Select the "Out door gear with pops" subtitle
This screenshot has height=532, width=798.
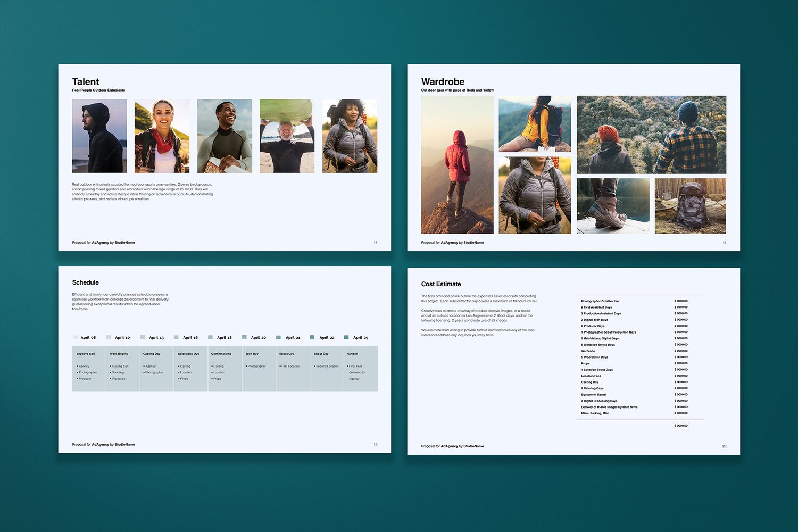pos(458,90)
